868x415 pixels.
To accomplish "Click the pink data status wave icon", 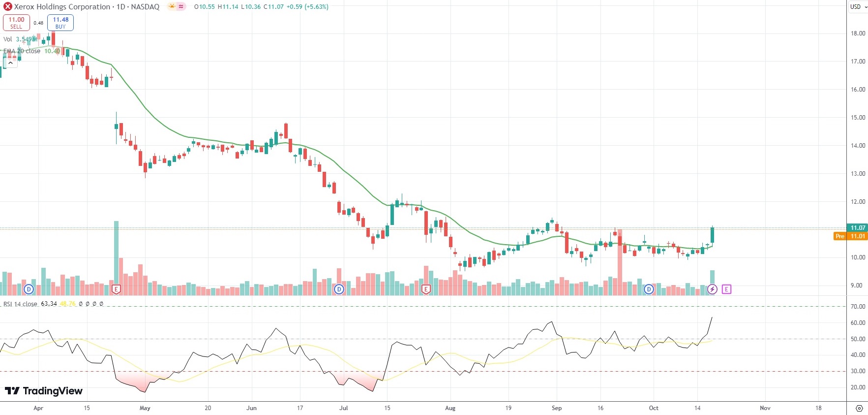I will [181, 7].
